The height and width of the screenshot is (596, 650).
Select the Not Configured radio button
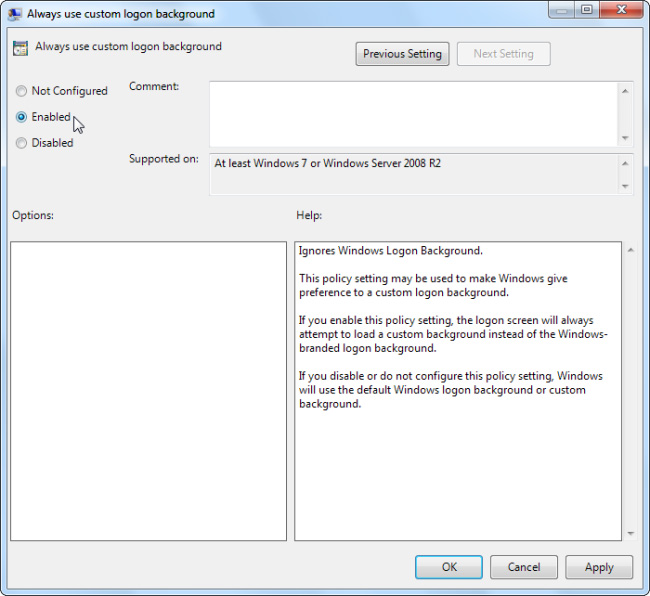tap(21, 91)
